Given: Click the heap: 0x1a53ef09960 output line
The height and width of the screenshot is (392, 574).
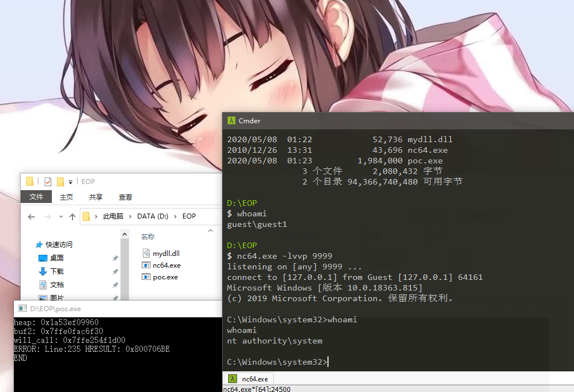Looking at the screenshot, I should 56,322.
